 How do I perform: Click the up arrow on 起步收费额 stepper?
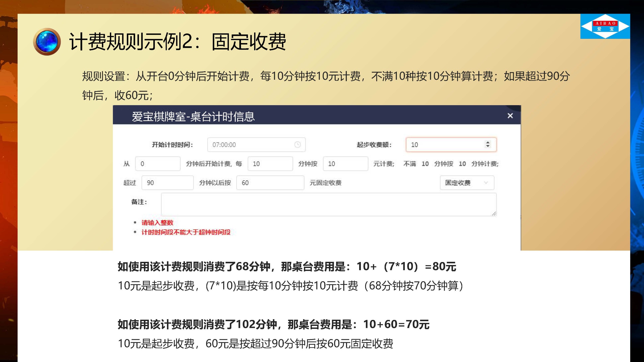pyautogui.click(x=488, y=143)
